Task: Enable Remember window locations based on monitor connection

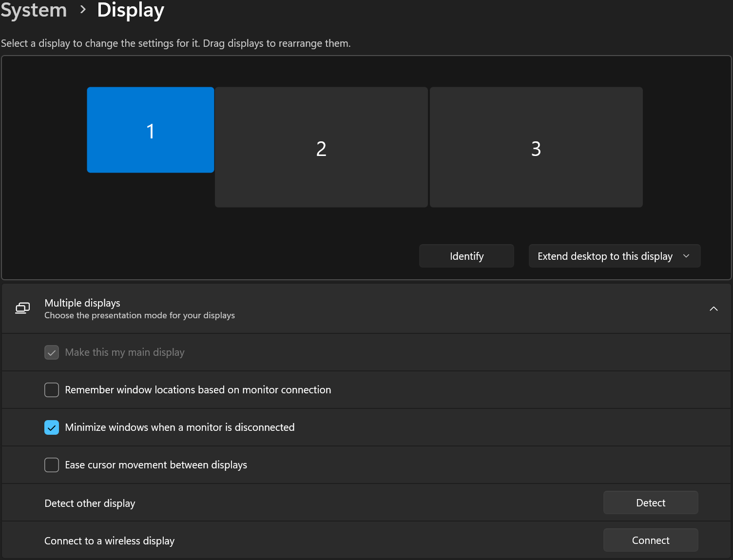Action: click(x=52, y=390)
